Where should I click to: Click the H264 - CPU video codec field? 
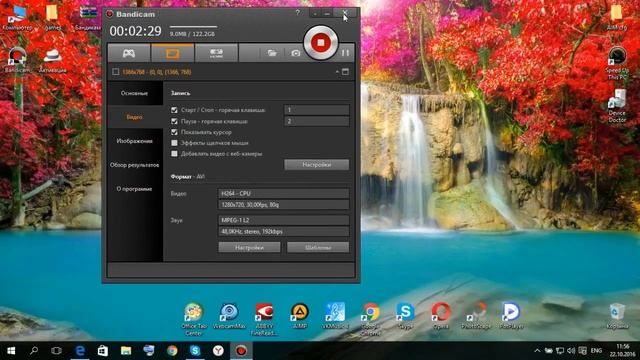point(284,193)
